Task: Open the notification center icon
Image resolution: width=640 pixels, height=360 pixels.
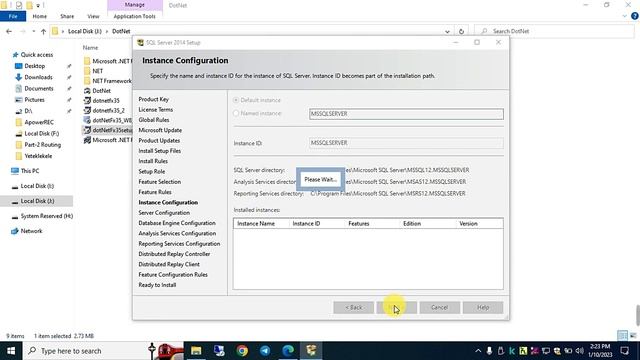Action: 625,351
